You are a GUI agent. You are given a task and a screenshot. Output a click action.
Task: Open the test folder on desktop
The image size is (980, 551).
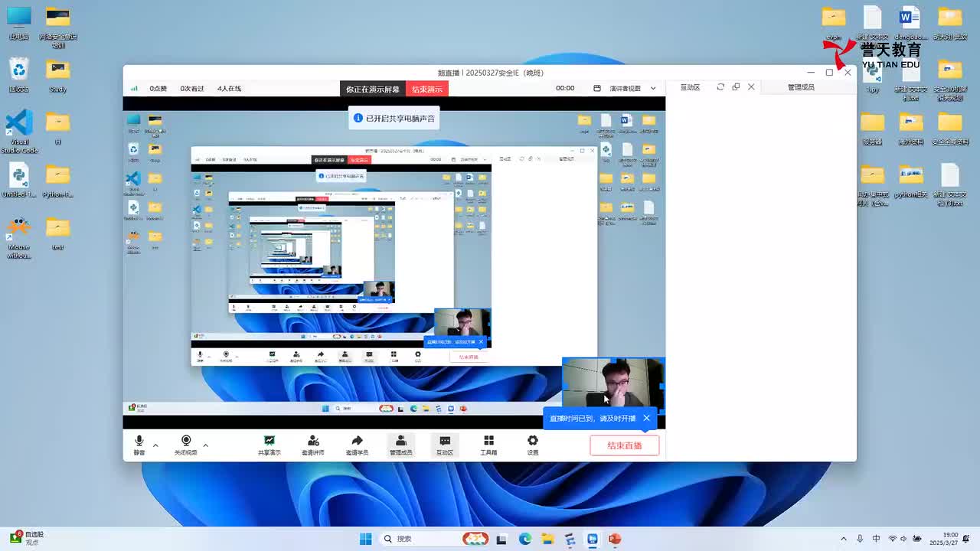[57, 233]
